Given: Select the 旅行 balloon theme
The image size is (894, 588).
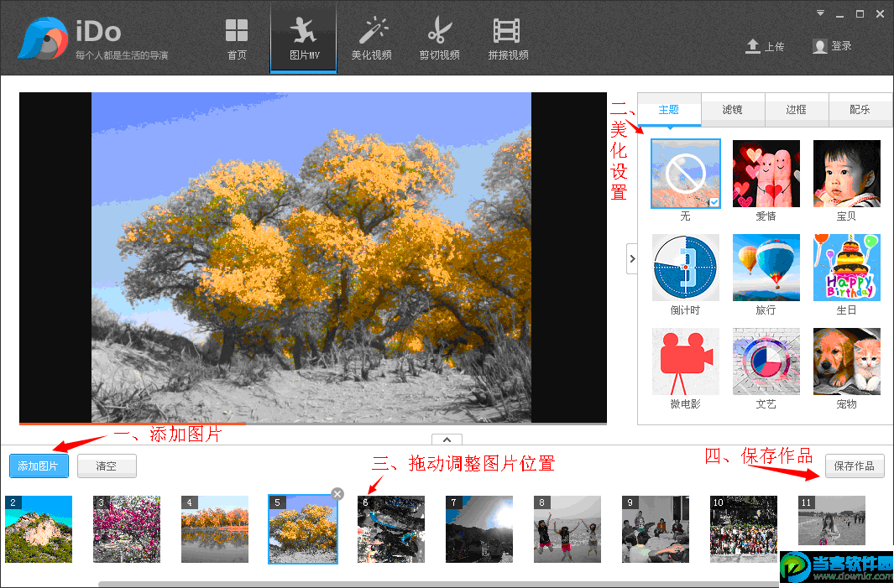Looking at the screenshot, I should pos(766,268).
